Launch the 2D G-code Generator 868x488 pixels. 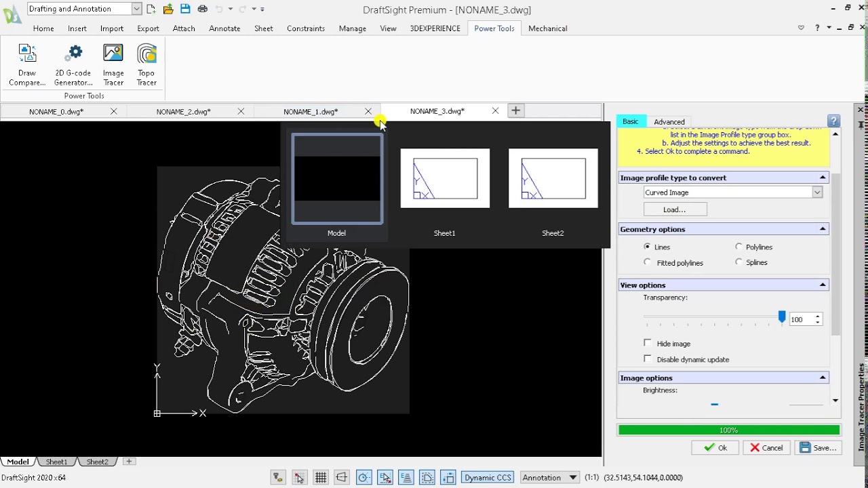(73, 64)
